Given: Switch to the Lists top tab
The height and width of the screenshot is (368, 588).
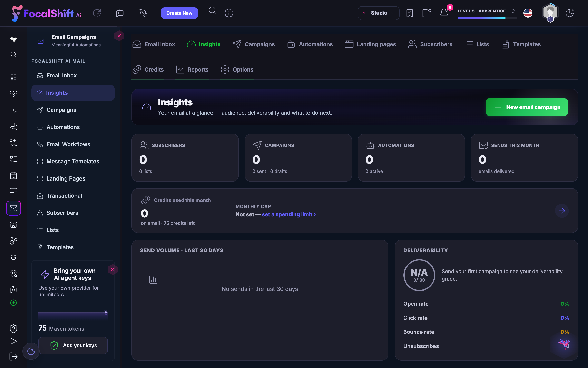Looking at the screenshot, I should pos(476,44).
